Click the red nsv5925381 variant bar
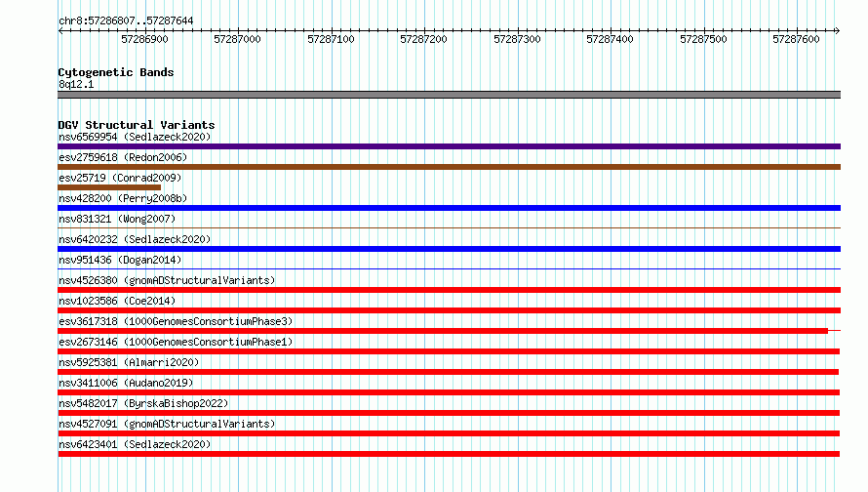868x492 pixels. click(x=448, y=372)
